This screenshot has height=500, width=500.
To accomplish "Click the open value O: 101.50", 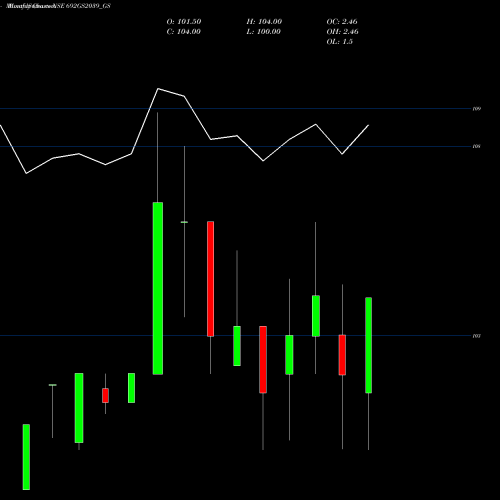I will tap(184, 22).
